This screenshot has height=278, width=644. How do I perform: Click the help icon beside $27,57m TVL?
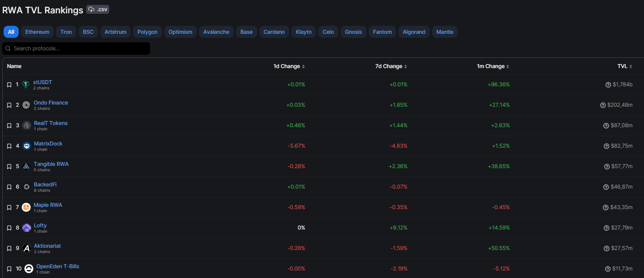point(606,248)
